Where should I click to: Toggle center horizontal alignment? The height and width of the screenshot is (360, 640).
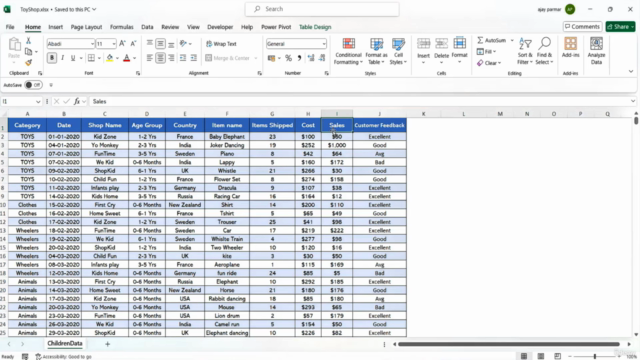[160, 58]
